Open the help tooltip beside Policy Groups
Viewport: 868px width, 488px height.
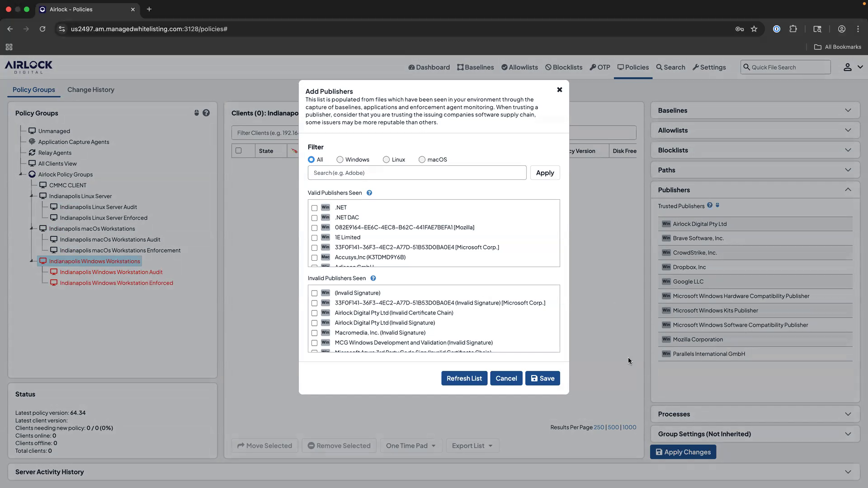point(207,113)
